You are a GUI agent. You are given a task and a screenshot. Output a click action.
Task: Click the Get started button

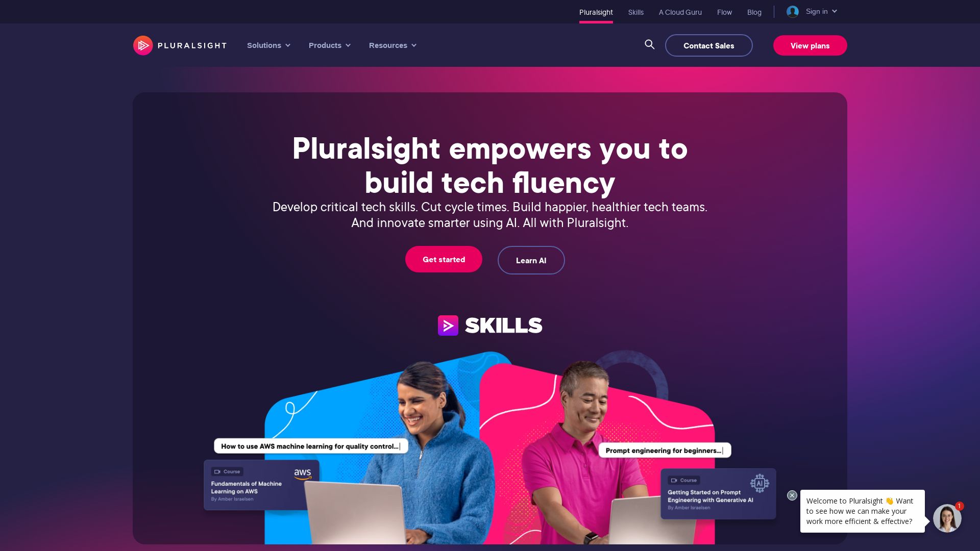(x=444, y=259)
